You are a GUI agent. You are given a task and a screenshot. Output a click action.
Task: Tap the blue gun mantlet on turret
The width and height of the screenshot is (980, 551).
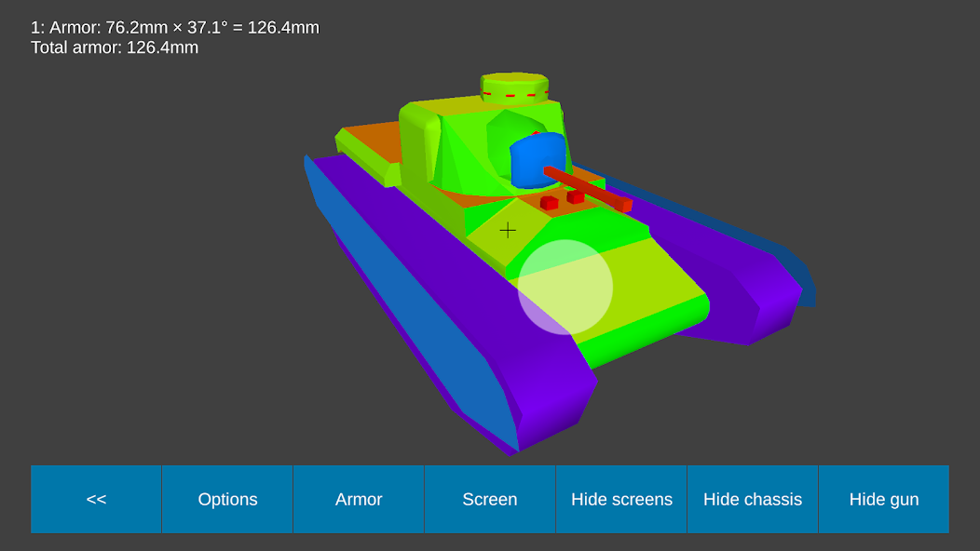(538, 160)
